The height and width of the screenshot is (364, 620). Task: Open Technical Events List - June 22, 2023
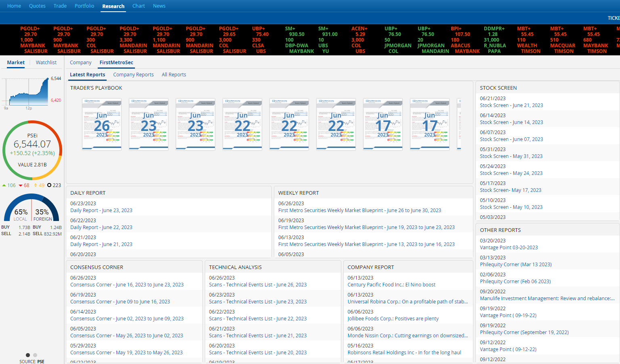tap(258, 319)
